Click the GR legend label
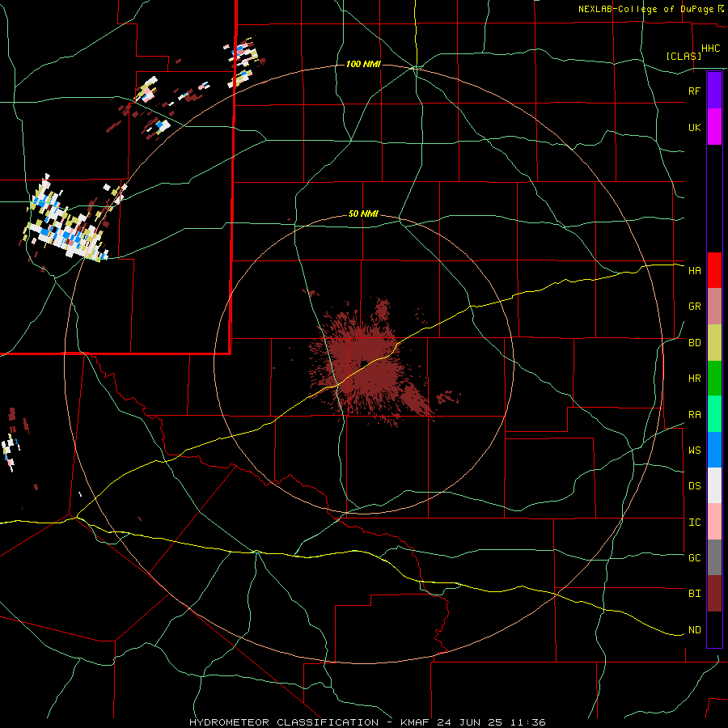Image resolution: width=728 pixels, height=728 pixels. click(x=694, y=307)
